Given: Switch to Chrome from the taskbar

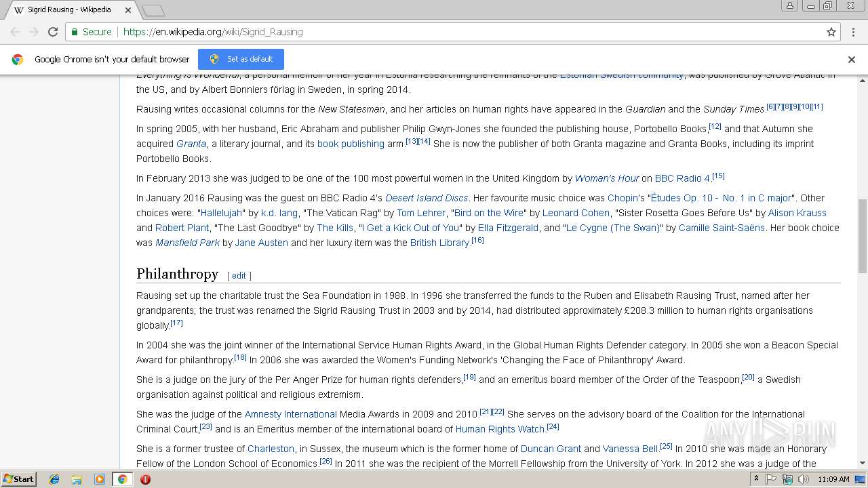Looking at the screenshot, I should click(x=122, y=479).
